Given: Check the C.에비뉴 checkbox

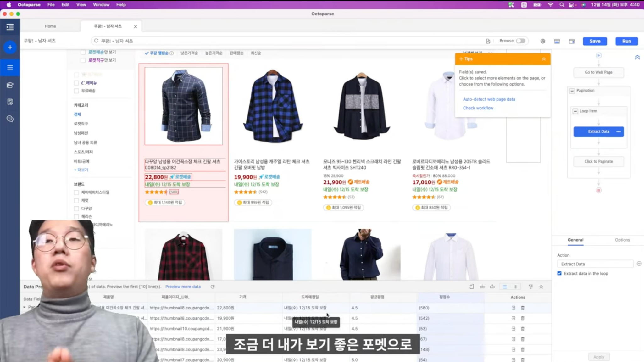Looking at the screenshot, I should pyautogui.click(x=76, y=83).
